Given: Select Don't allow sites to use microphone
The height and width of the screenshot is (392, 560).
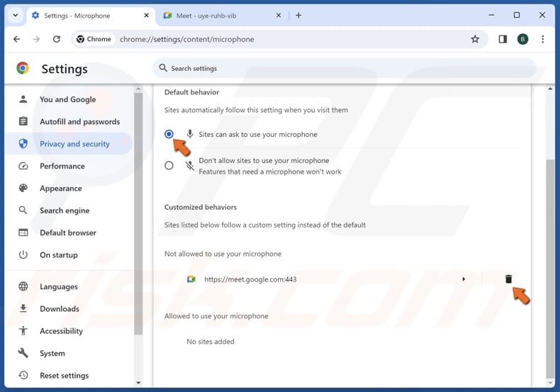Looking at the screenshot, I should 169,166.
